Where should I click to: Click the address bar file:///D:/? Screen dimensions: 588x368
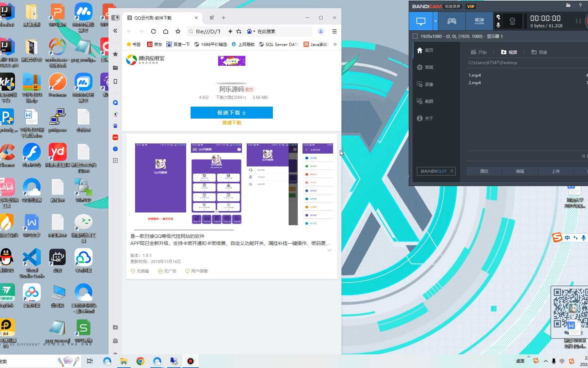click(208, 31)
